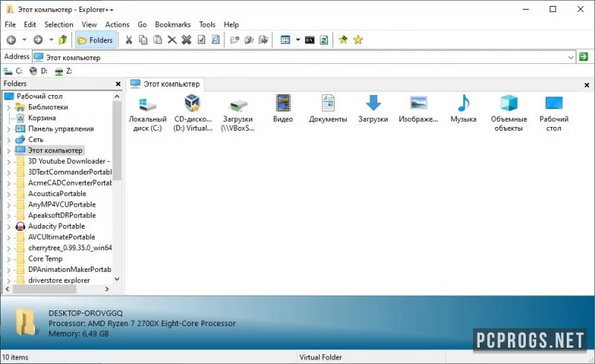
Task: Expand the Библиотеки tree node
Action: point(9,107)
